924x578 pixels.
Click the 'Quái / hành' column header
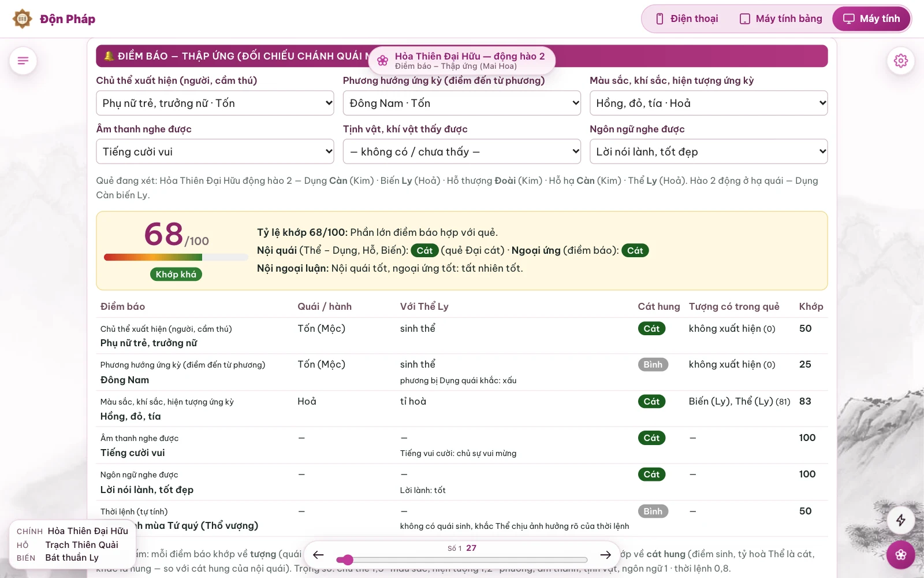(x=325, y=306)
